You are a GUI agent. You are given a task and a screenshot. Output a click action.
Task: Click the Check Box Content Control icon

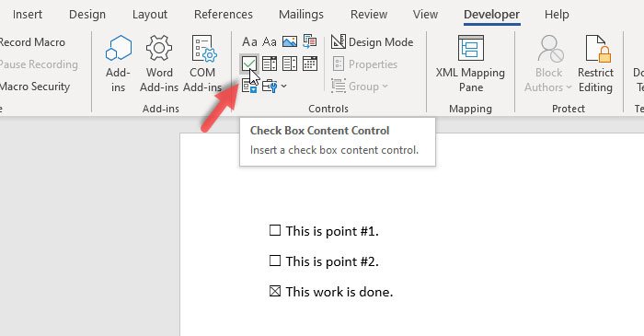click(249, 64)
